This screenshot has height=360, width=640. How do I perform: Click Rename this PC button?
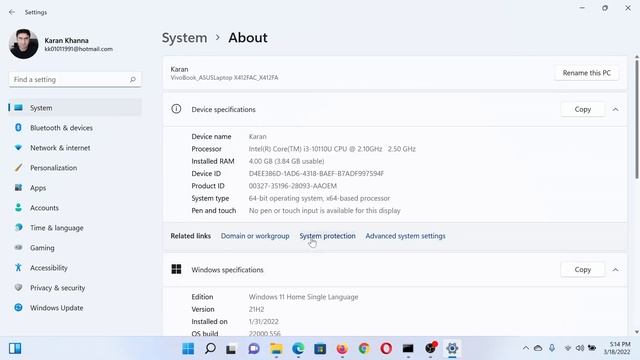(587, 73)
